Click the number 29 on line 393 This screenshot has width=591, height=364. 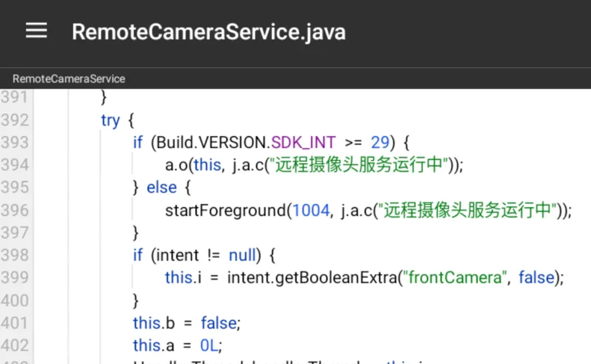pos(380,142)
